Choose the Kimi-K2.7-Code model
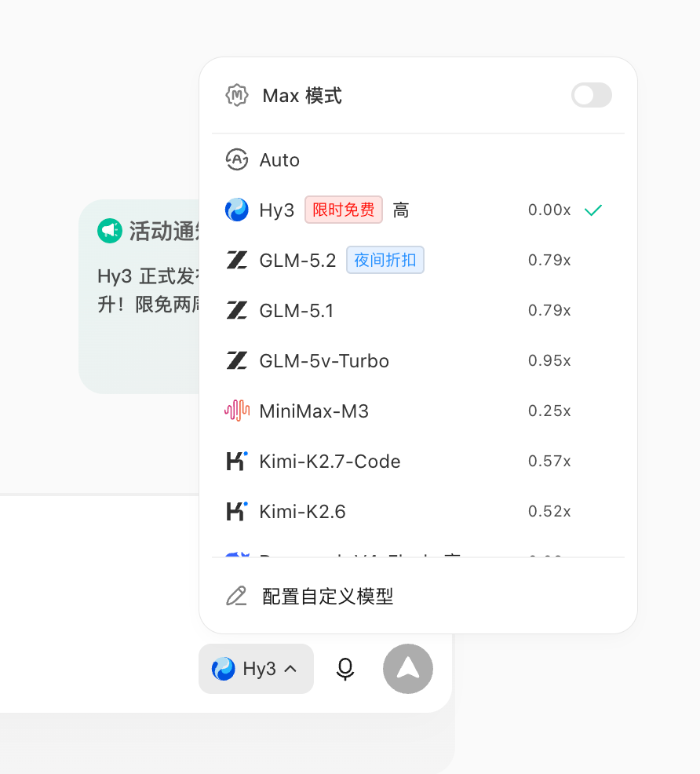 click(x=417, y=461)
